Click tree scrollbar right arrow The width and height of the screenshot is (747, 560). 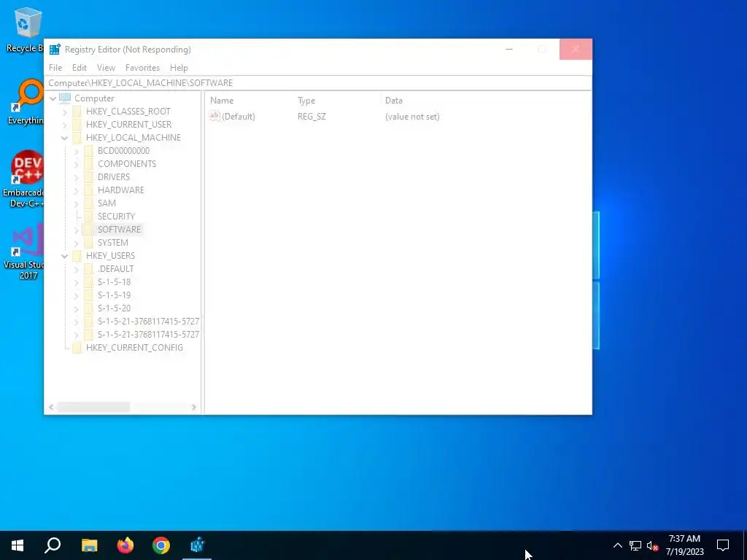tap(194, 407)
